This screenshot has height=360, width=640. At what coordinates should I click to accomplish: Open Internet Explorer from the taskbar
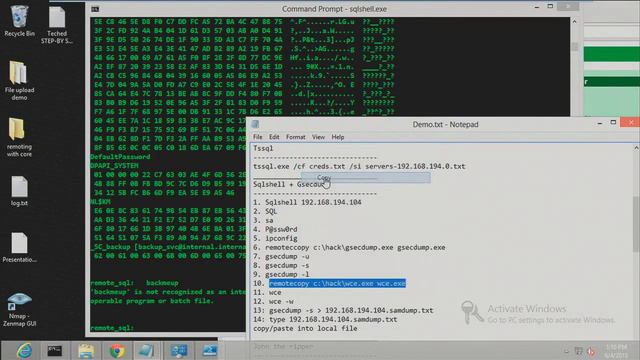pyautogui.click(x=24, y=351)
